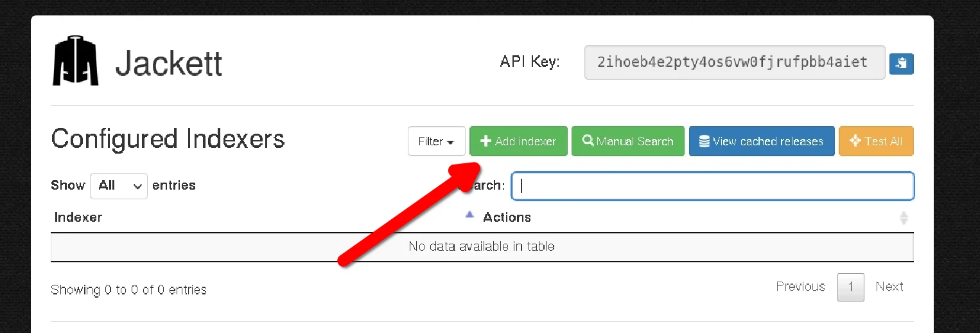
Task: Go to the Next page
Action: pyautogui.click(x=889, y=287)
